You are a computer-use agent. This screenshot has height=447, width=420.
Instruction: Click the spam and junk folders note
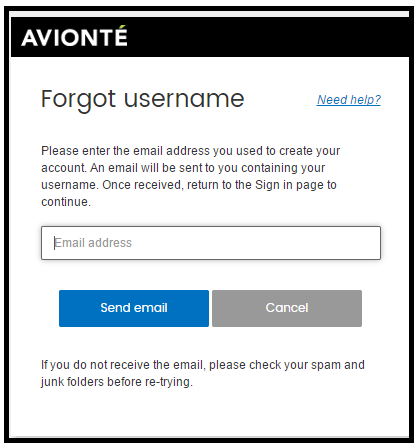(203, 373)
